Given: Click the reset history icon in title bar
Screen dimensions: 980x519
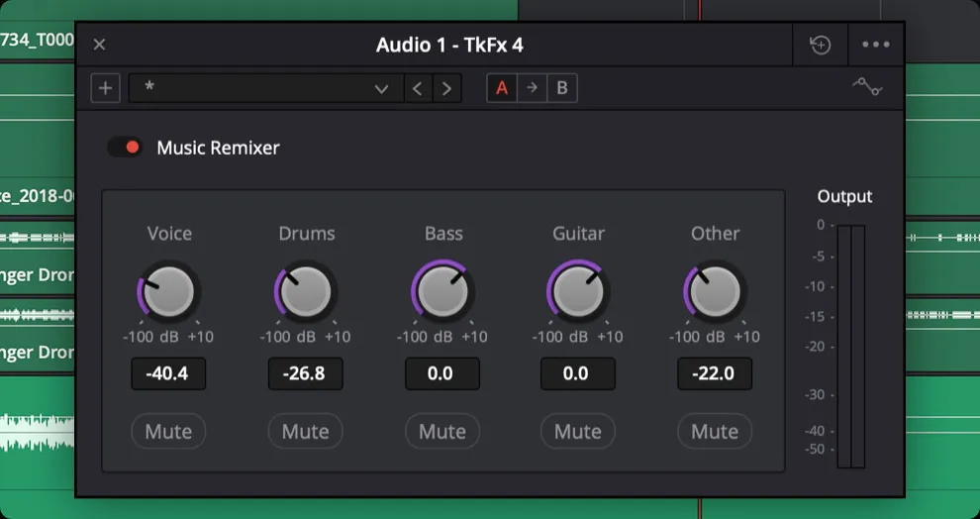Looking at the screenshot, I should point(820,45).
